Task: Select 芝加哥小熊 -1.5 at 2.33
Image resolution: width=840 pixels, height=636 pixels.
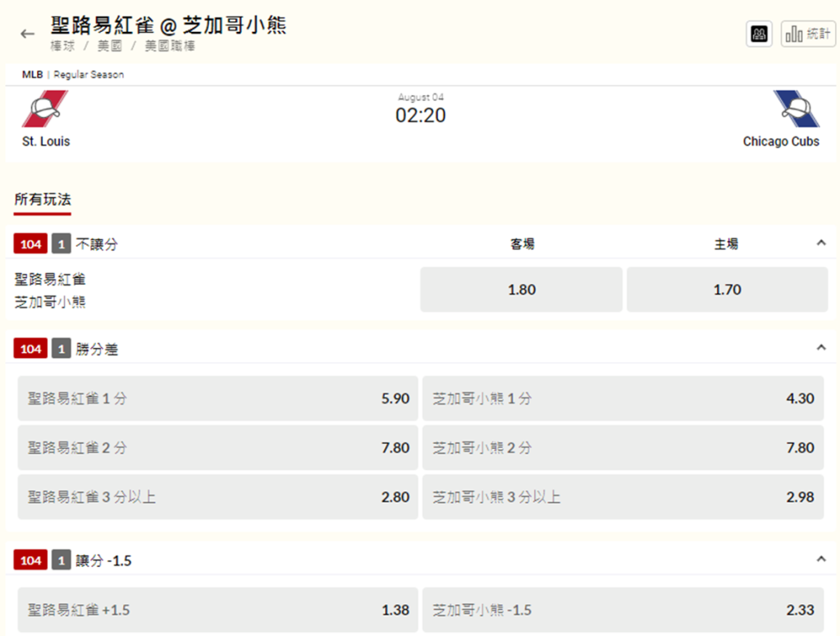Action: (623, 610)
